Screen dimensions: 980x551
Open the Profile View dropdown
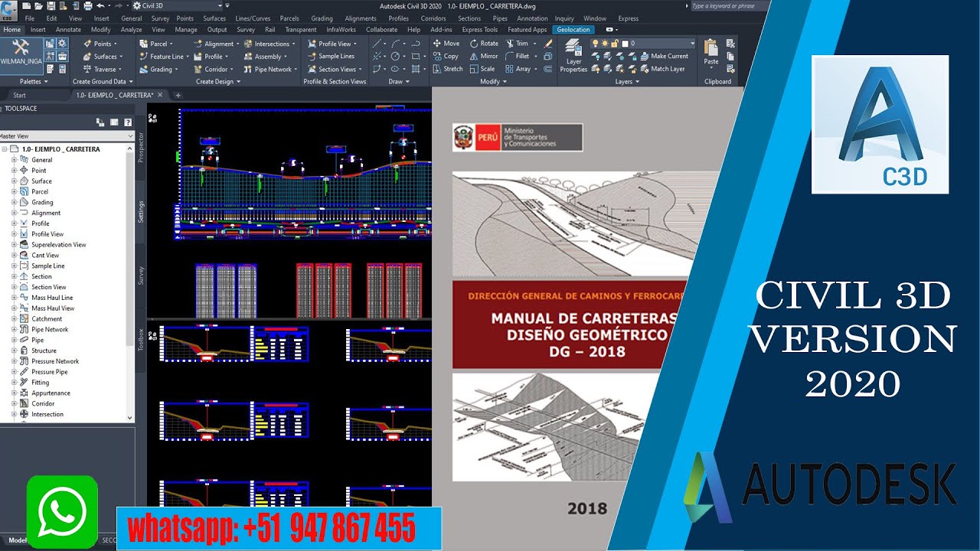pyautogui.click(x=332, y=44)
